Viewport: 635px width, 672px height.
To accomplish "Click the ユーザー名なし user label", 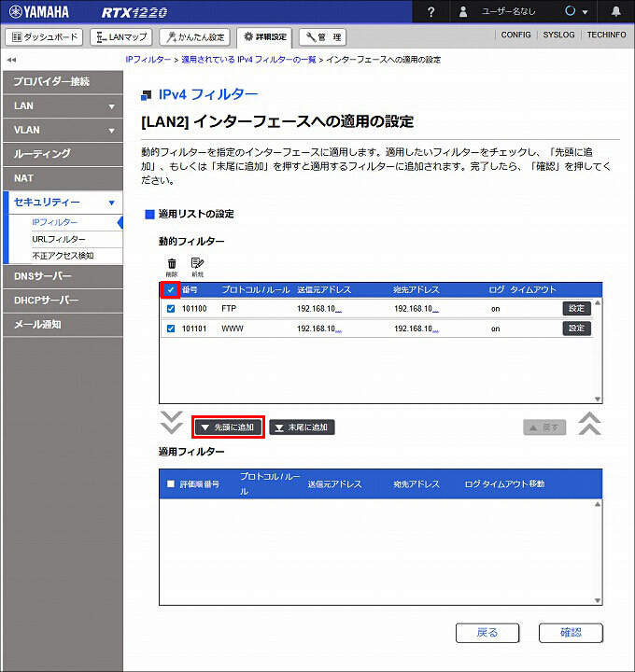I will pyautogui.click(x=509, y=11).
